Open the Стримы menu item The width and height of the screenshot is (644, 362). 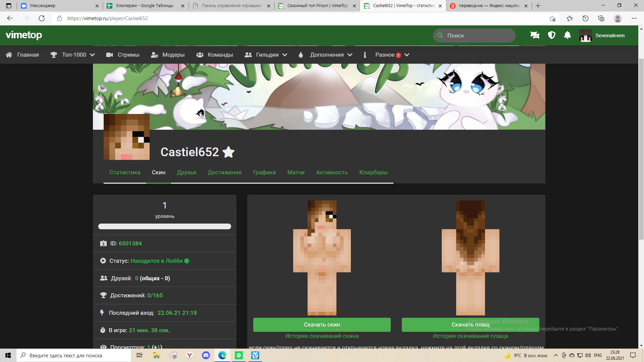(123, 55)
